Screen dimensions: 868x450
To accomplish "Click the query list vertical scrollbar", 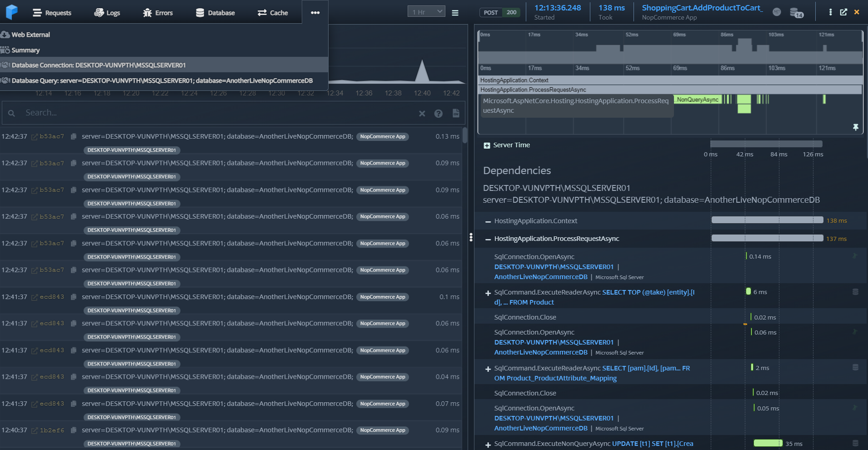I will pos(465,135).
